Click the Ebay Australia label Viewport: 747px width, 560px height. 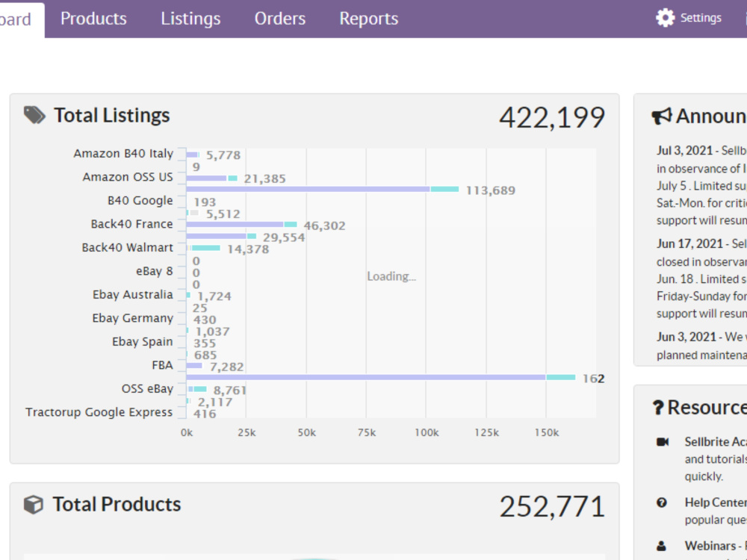[132, 295]
